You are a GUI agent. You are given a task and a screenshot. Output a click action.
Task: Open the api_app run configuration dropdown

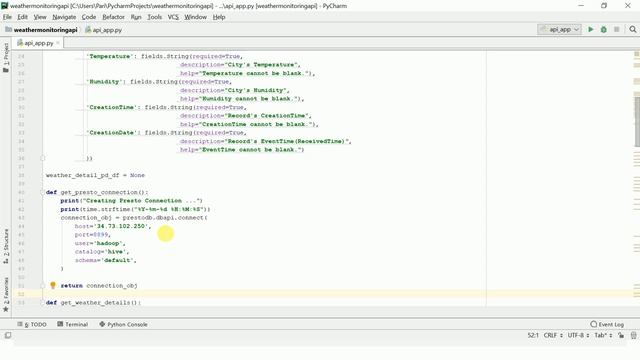559,29
